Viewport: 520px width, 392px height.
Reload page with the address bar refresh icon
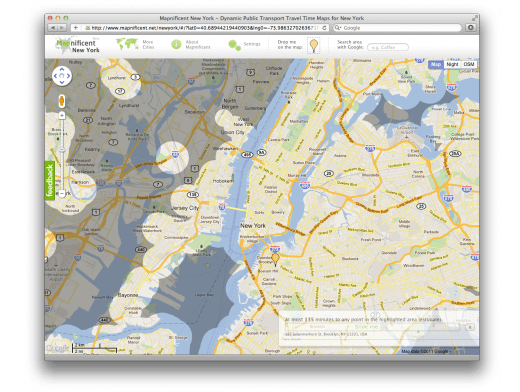click(324, 28)
